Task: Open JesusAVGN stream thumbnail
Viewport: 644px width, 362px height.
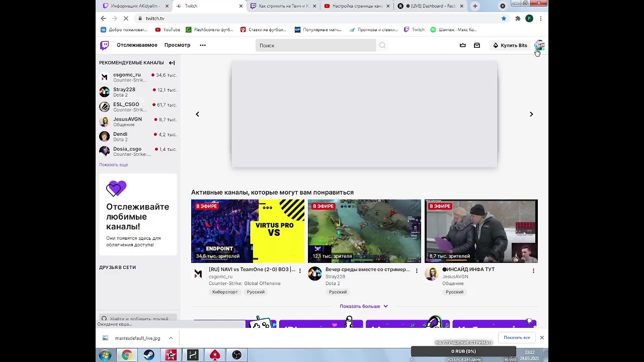Action: [x=481, y=231]
